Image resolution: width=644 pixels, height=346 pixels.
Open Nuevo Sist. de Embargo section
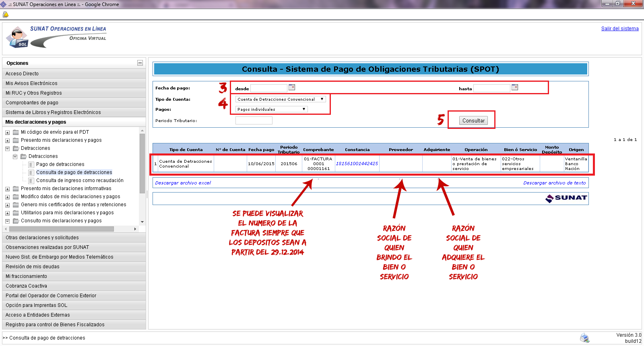pyautogui.click(x=74, y=257)
